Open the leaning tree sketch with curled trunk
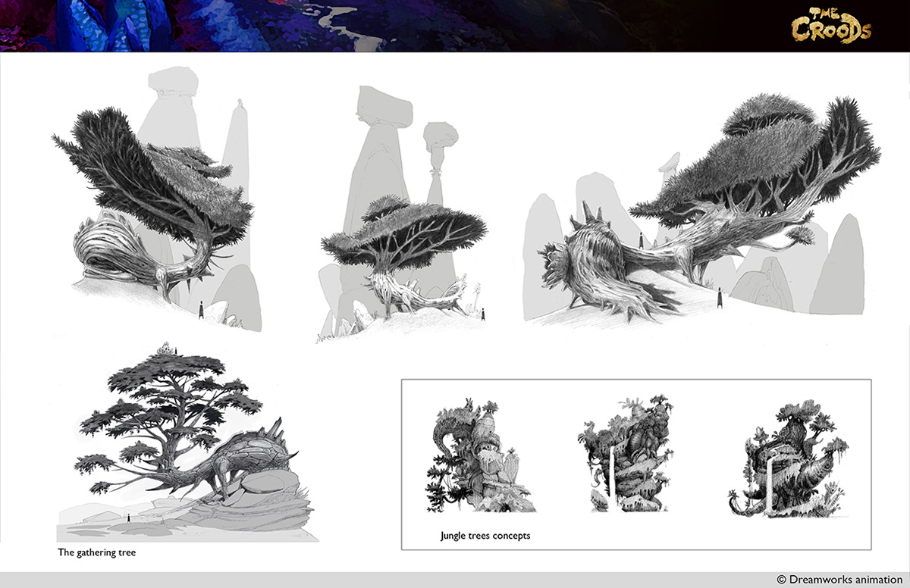Screen dimensions: 910x588 click(157, 199)
